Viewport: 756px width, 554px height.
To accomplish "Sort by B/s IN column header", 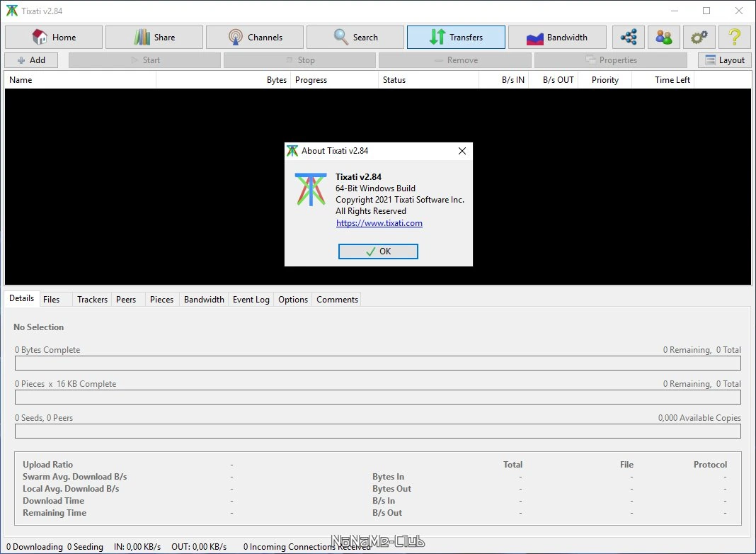I will pos(504,80).
